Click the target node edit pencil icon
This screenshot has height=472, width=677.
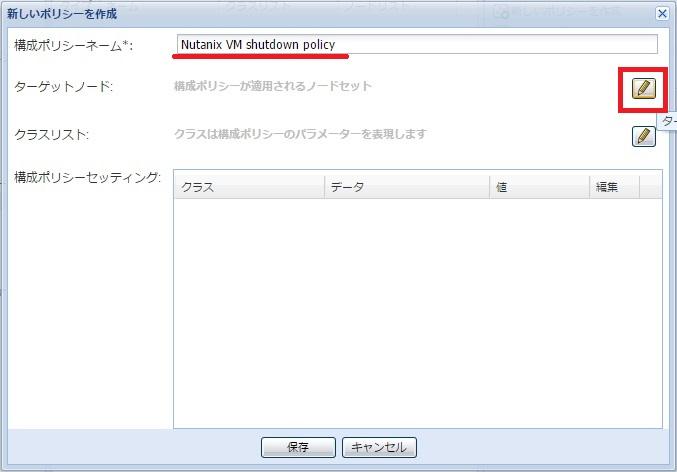tap(643, 88)
